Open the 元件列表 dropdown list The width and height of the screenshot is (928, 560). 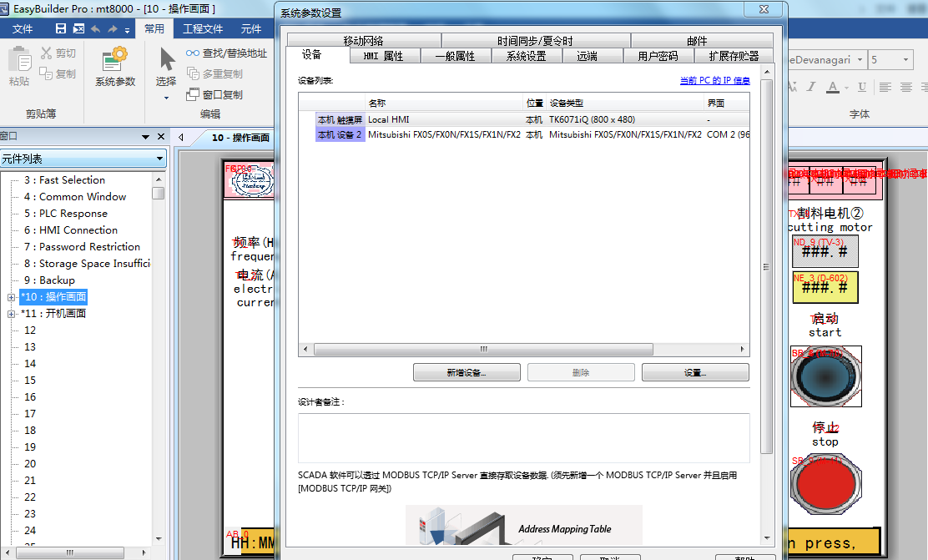[x=160, y=159]
